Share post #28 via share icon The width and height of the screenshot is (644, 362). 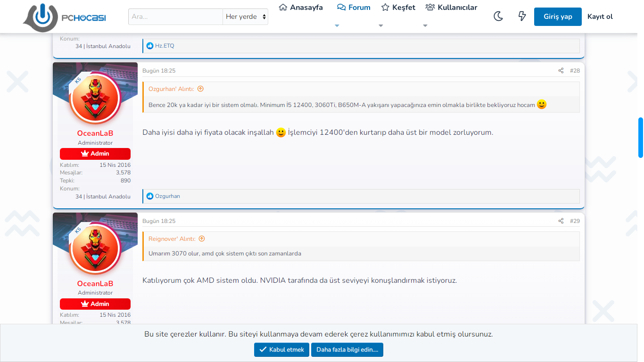[x=561, y=71]
